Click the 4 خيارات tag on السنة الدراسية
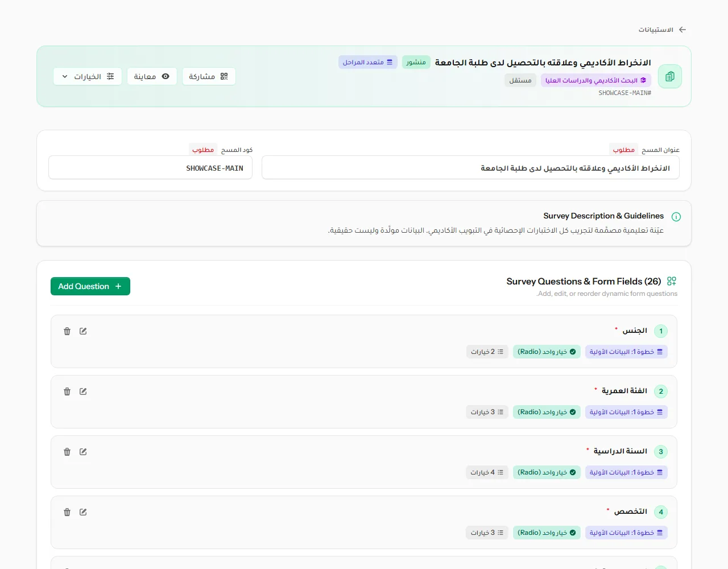This screenshot has height=569, width=728. (487, 472)
